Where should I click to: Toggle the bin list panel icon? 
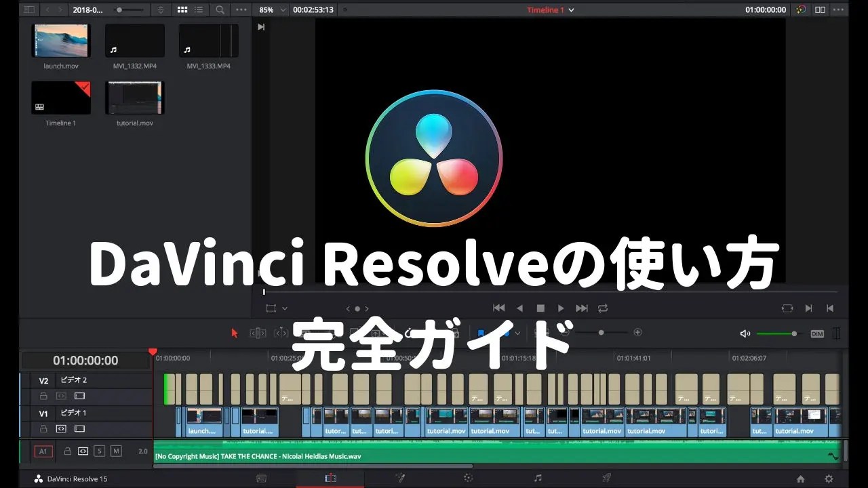[x=28, y=10]
